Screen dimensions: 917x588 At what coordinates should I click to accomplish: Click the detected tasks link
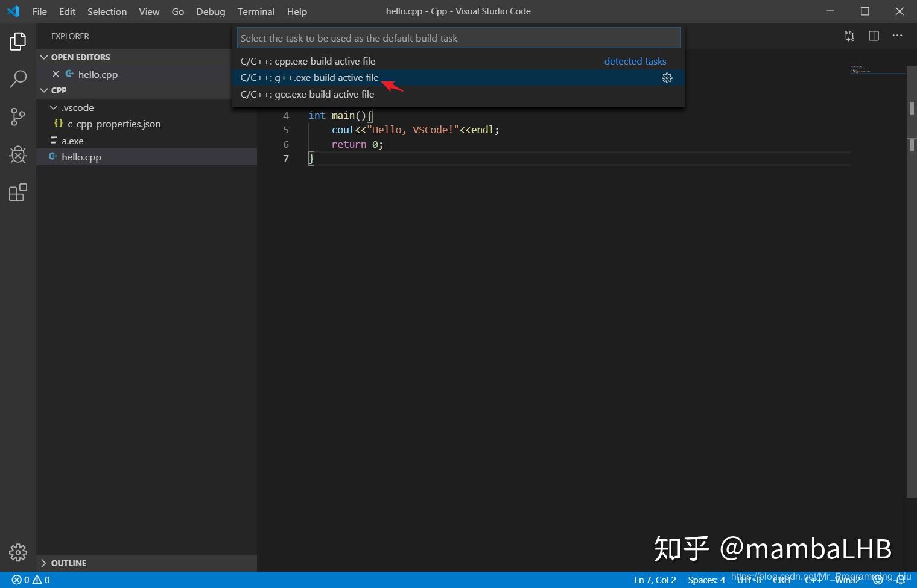point(635,61)
